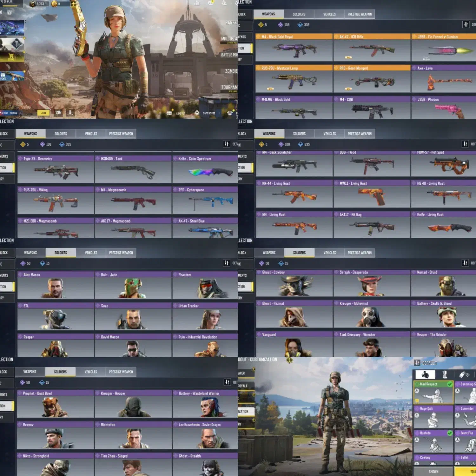Image resolution: width=476 pixels, height=476 pixels.
Task: Choose the Lev Kravchenko - Soviet Dragon card
Action: point(205,435)
